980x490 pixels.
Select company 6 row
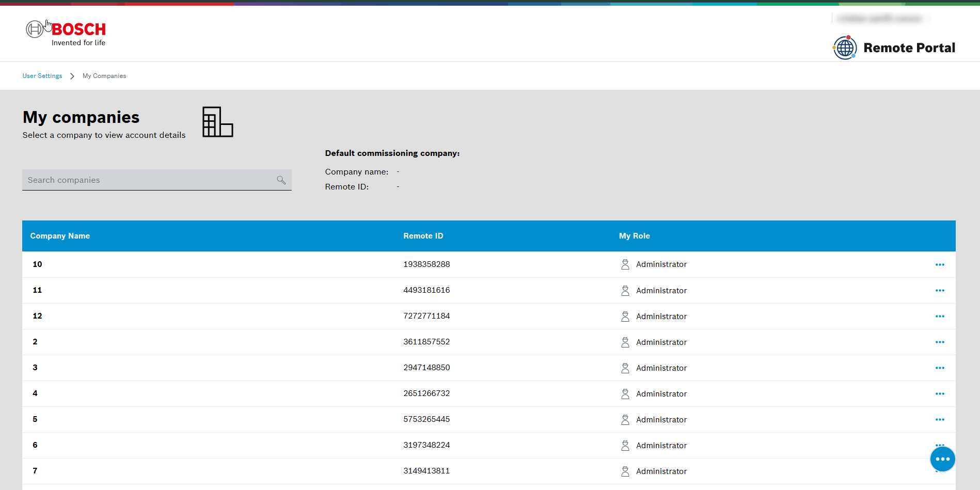[x=488, y=445]
